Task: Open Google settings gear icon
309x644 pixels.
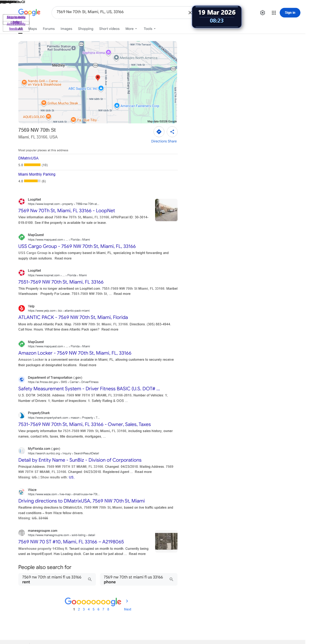Action: pos(262,13)
